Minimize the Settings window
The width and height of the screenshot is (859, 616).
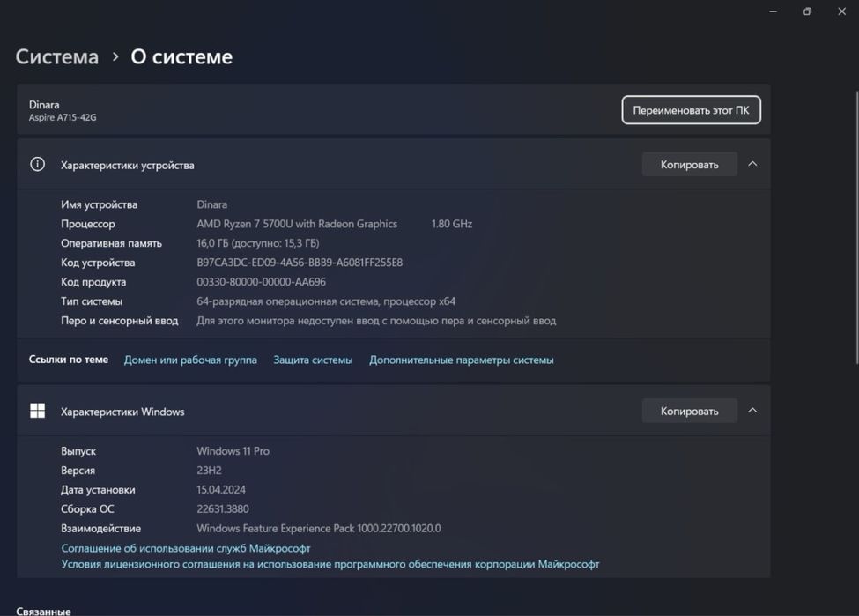[x=773, y=11]
